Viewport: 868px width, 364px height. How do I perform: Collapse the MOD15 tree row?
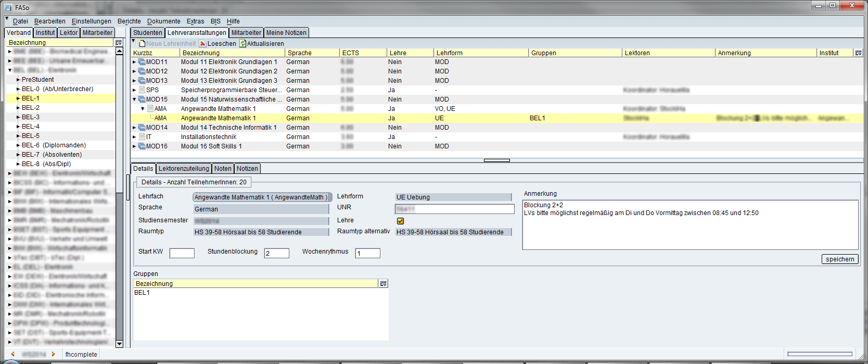click(134, 99)
